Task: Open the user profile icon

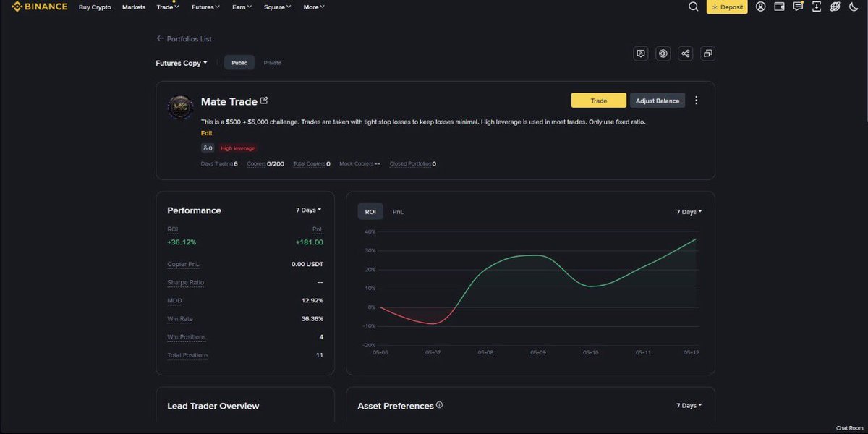Action: coord(760,7)
